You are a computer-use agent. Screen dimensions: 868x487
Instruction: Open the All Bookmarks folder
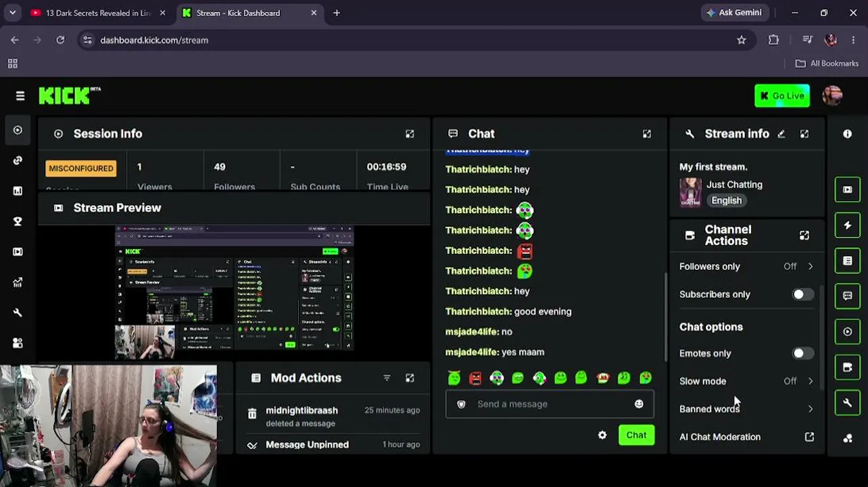click(827, 64)
